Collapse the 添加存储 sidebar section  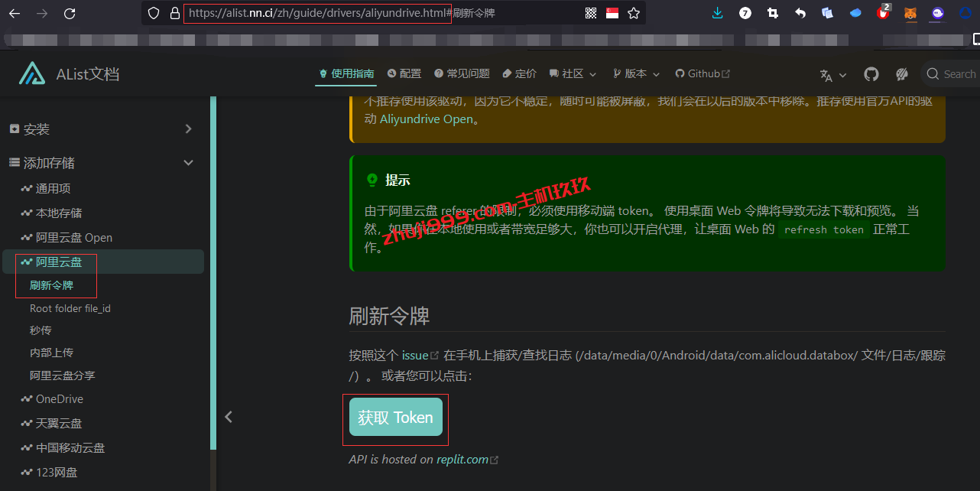[102, 163]
